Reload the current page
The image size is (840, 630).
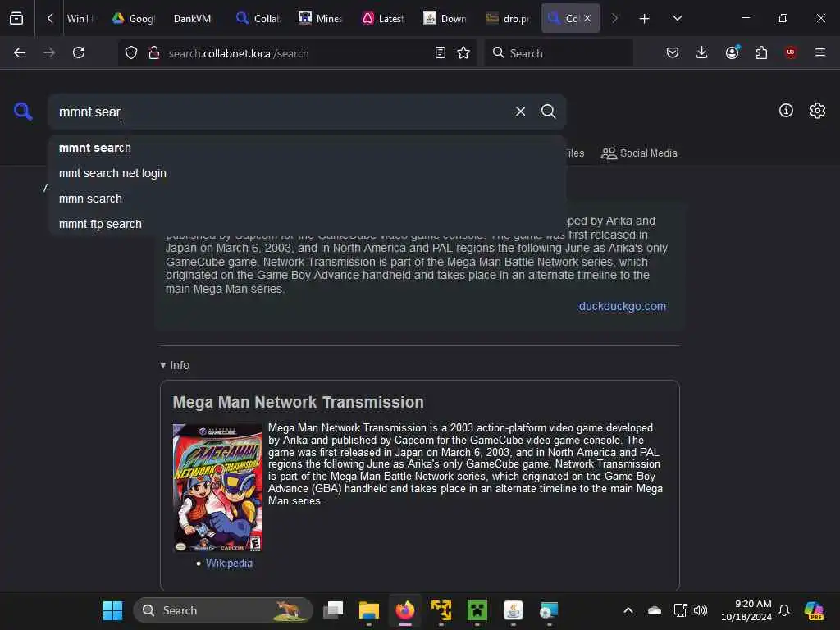79,52
